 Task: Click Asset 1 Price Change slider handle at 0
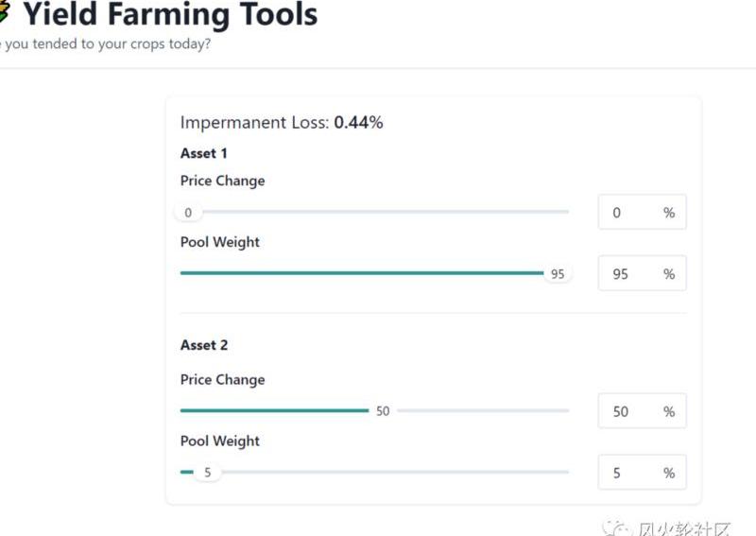coord(188,213)
